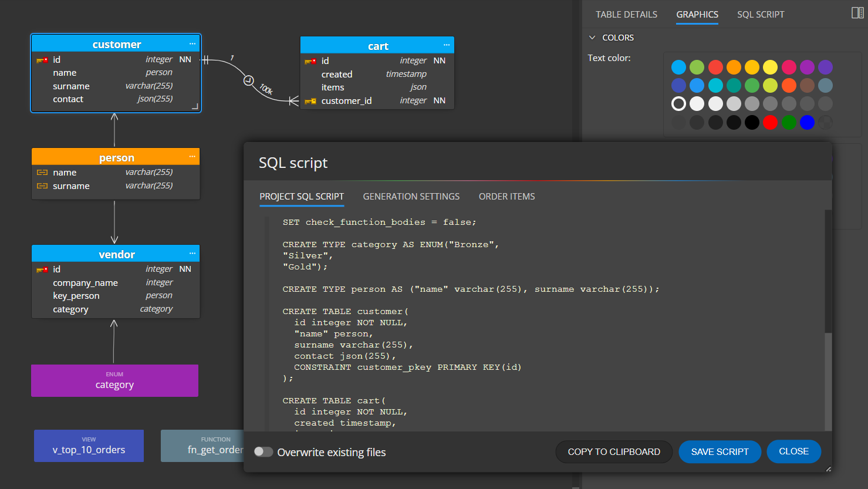The image size is (868, 489).
Task: Open the cart table's three-dot menu
Action: [447, 45]
